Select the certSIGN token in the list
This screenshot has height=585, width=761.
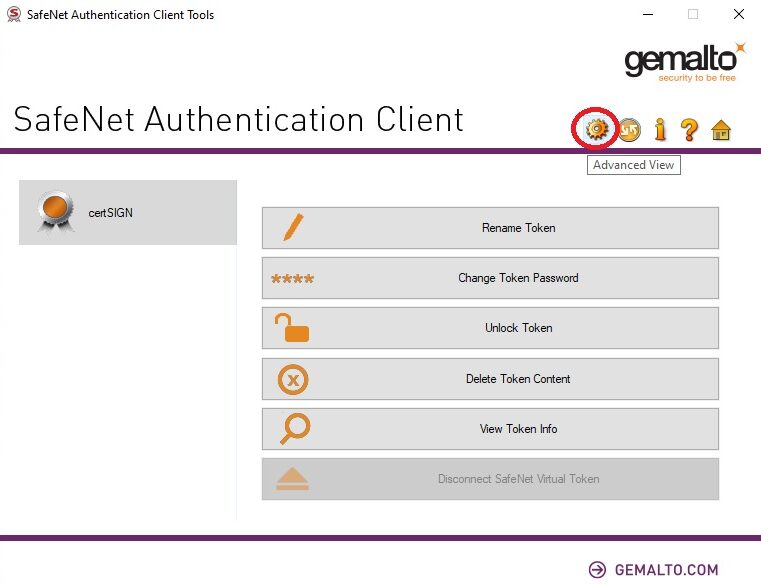[x=127, y=212]
